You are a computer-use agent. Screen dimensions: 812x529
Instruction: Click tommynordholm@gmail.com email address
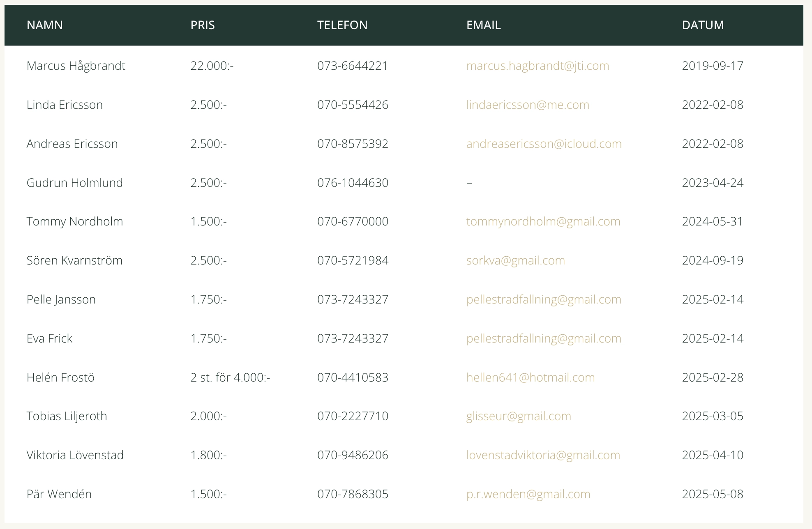(543, 221)
